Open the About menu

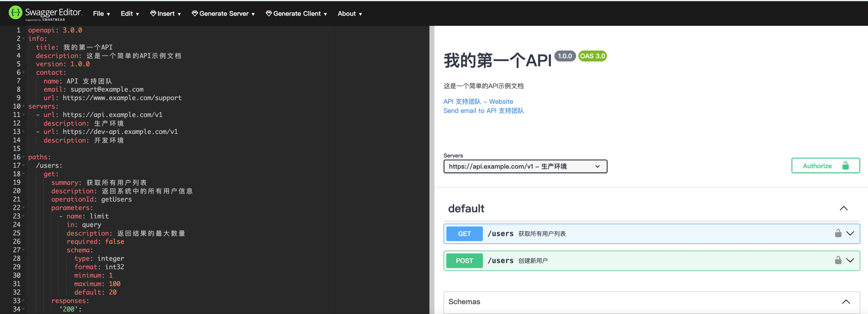(x=350, y=14)
